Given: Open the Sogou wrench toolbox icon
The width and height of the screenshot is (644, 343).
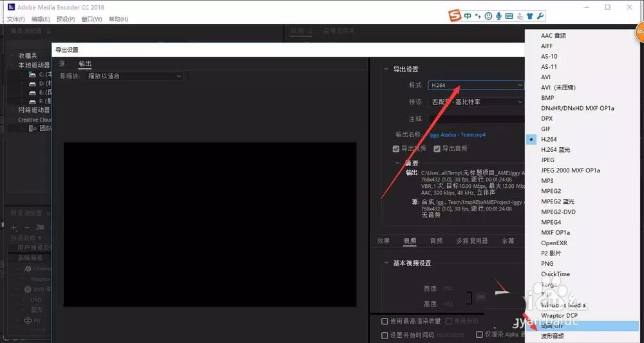Looking at the screenshot, I should [x=540, y=17].
